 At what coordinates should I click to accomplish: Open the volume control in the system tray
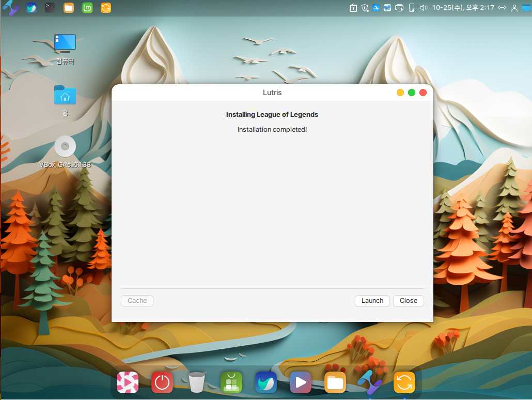pos(424,8)
